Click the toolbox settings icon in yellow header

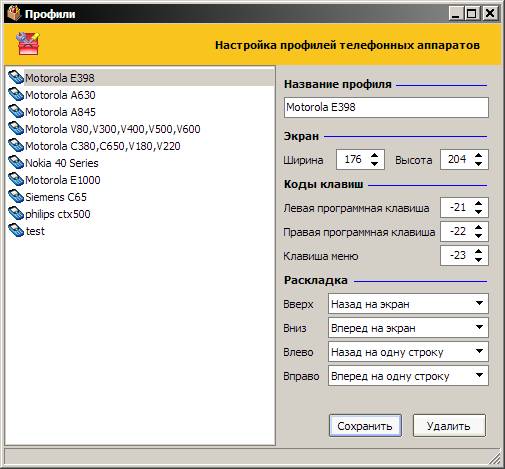coord(28,44)
